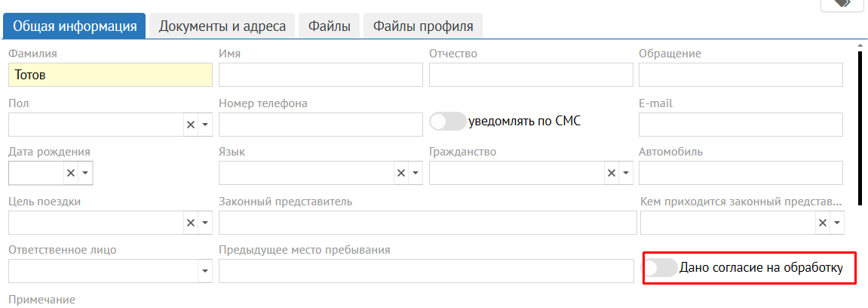Viewport: 868px width, 308px height.
Task: Open the Гражданство dropdown arrow
Action: coord(625,174)
